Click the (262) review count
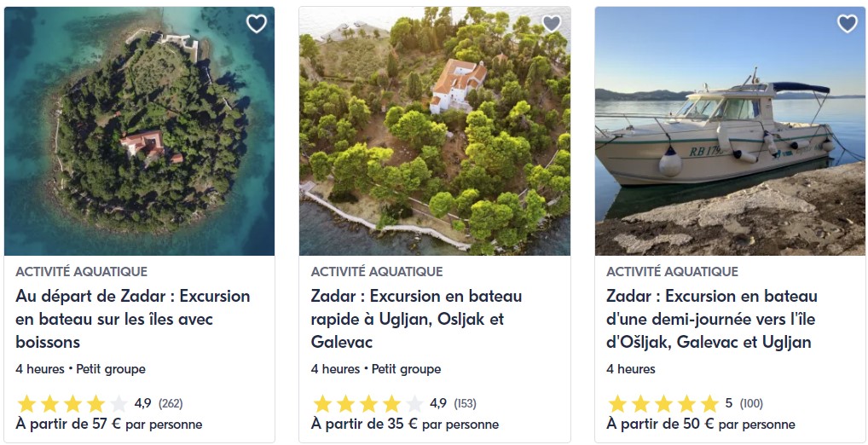Image resolution: width=868 pixels, height=445 pixels. tap(170, 403)
